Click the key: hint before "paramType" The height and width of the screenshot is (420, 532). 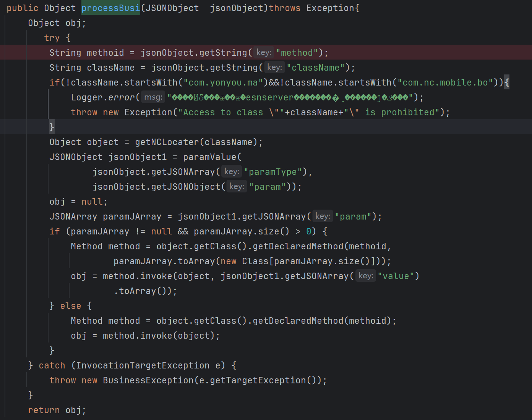(x=232, y=172)
